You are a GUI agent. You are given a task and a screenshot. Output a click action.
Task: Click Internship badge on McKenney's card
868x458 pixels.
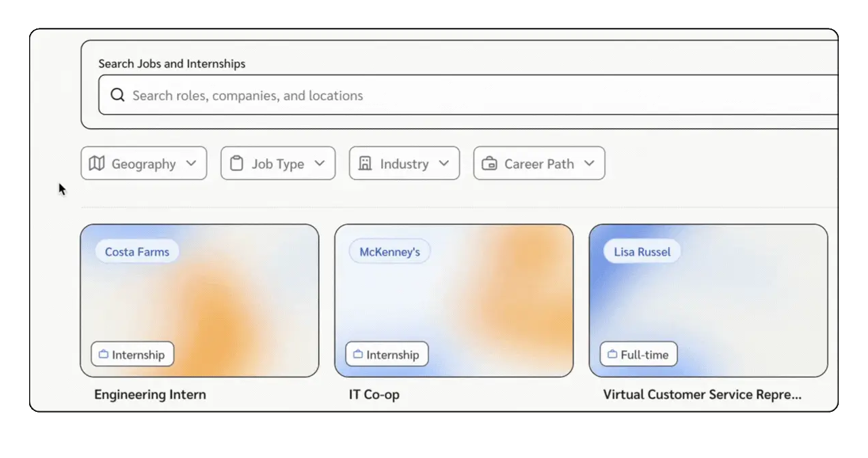click(x=387, y=354)
